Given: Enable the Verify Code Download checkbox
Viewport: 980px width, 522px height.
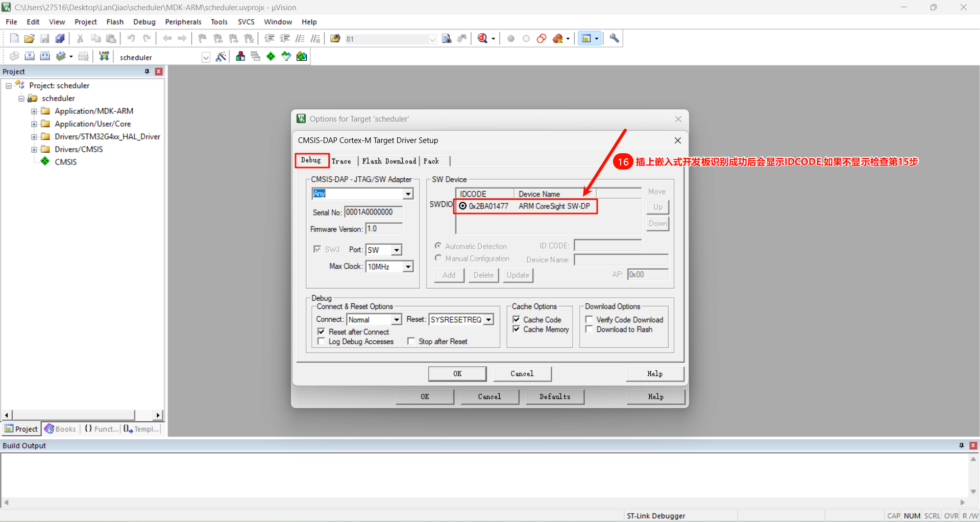Looking at the screenshot, I should [589, 320].
